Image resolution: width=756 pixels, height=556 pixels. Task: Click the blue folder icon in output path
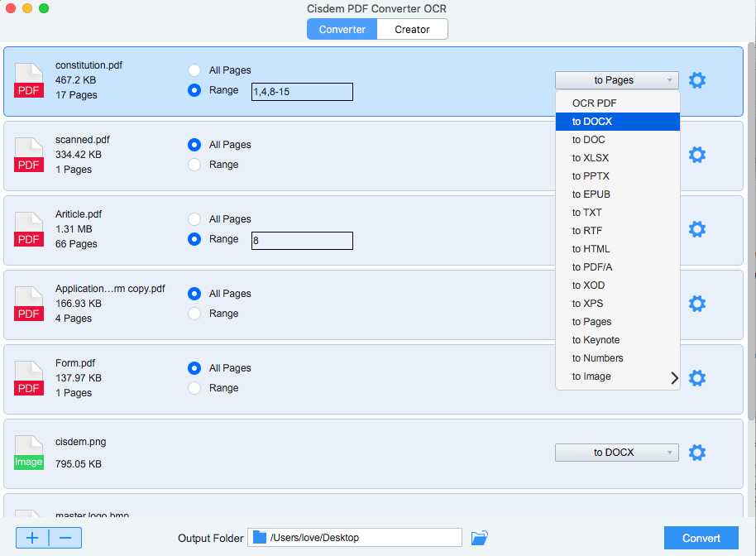point(260,537)
